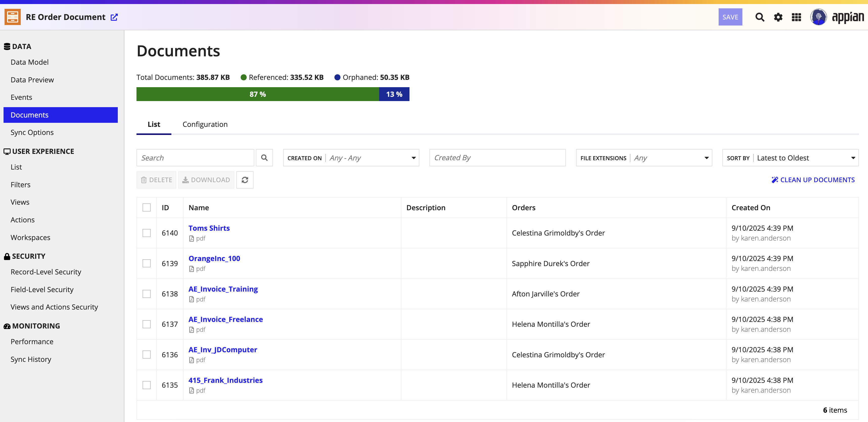Viewport: 868px width, 422px height.
Task: Check the box for document 6136
Action: click(x=147, y=355)
